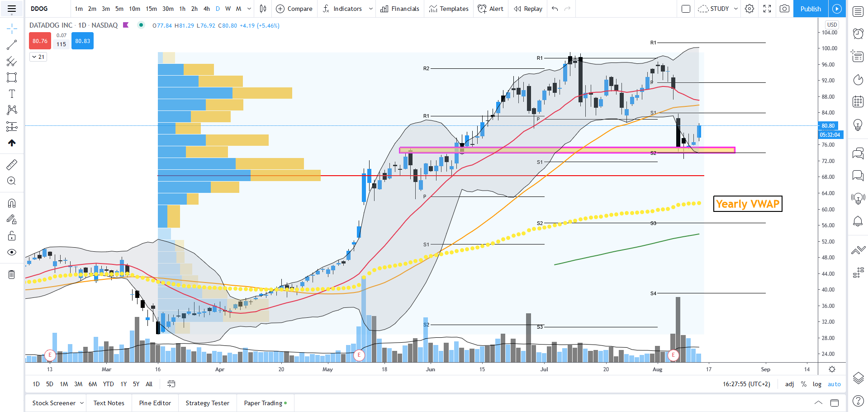Open the main hamburger menu

[x=12, y=9]
